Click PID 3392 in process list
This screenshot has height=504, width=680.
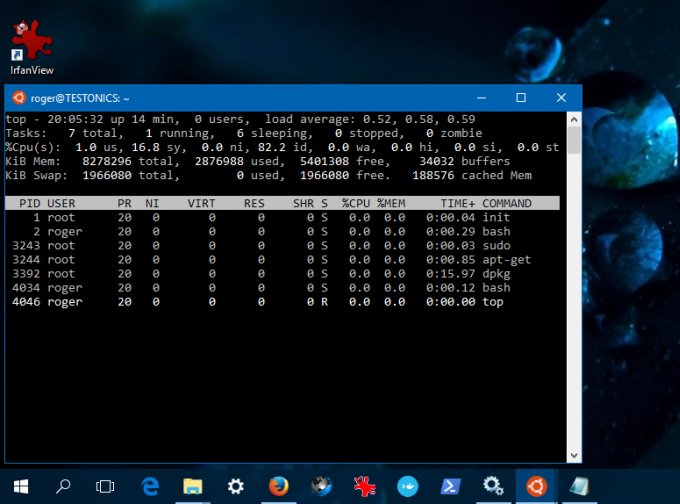tap(26, 274)
